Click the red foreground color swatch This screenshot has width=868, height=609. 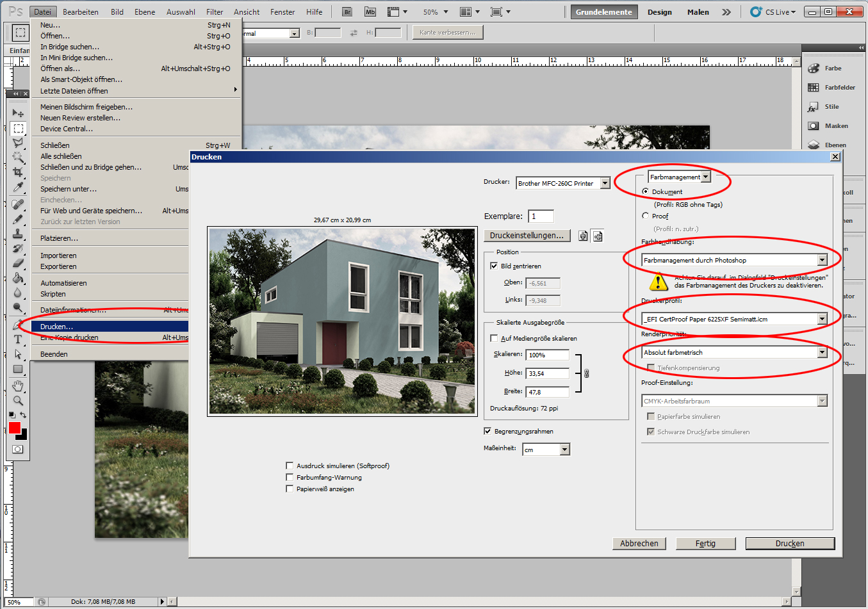coord(15,428)
